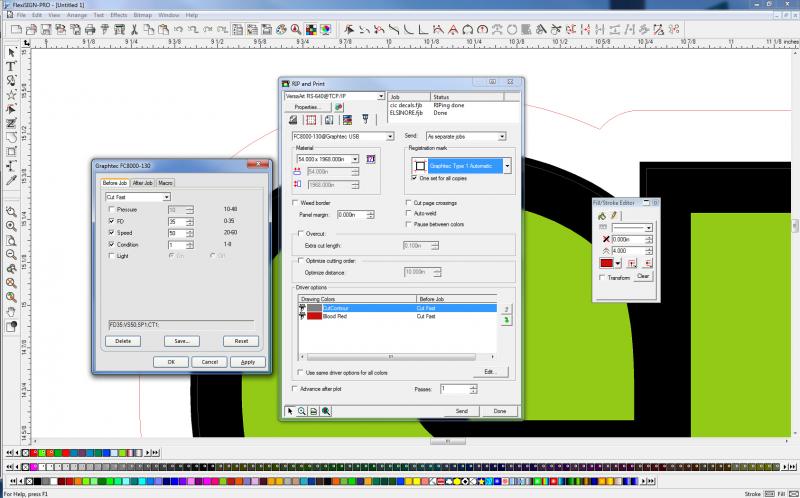Select the arrow Select tool in left toolbox
This screenshot has width=800, height=498.
pyautogui.click(x=11, y=53)
